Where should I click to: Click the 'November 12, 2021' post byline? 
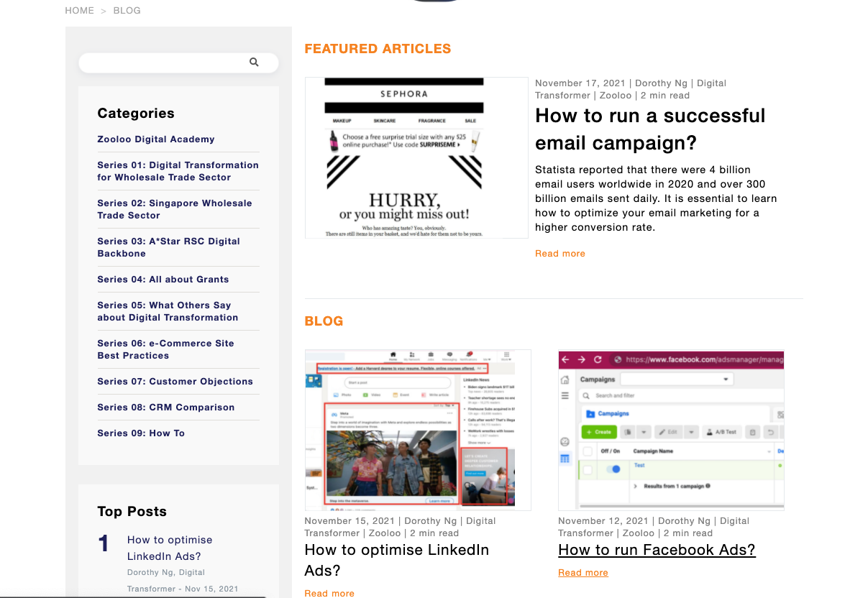[x=654, y=527]
